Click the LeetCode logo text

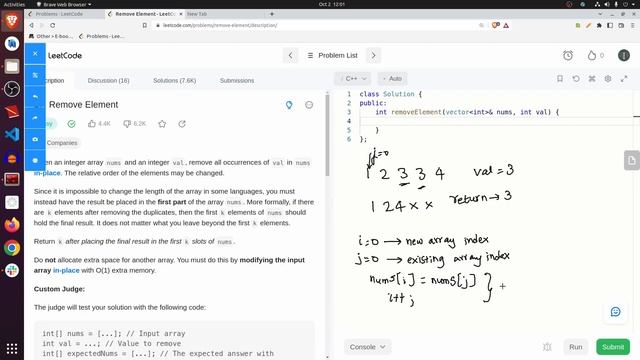click(65, 56)
